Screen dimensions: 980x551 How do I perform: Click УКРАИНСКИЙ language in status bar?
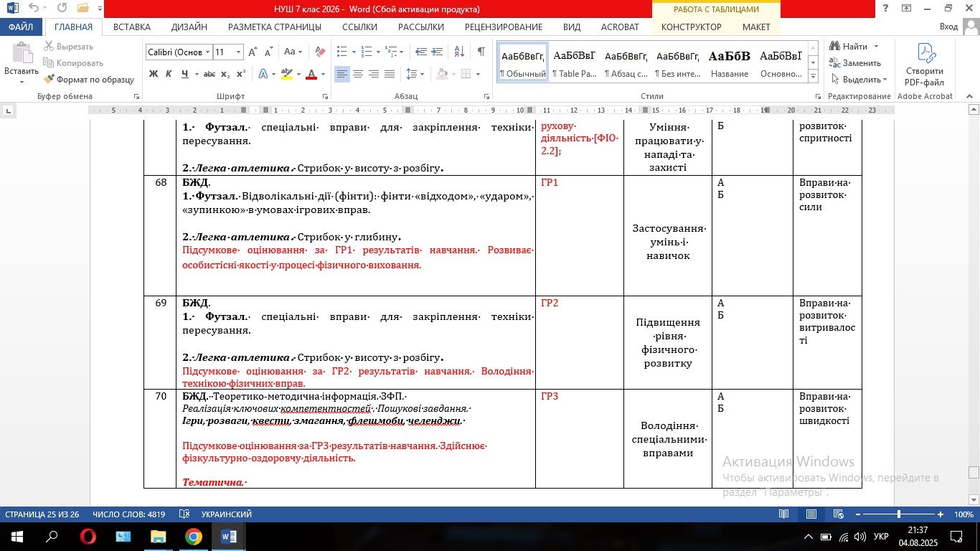coord(226,514)
